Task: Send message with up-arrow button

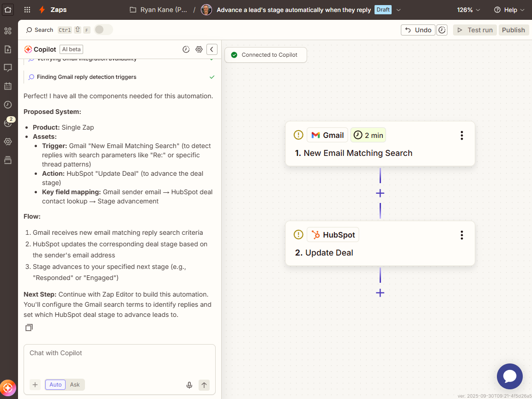Action: (204, 385)
